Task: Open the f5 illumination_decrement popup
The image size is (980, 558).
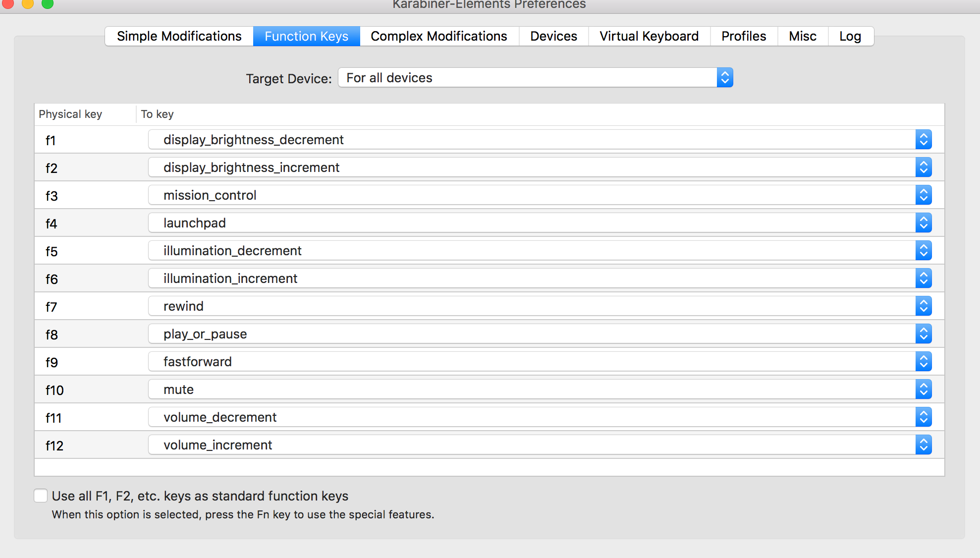Action: (x=539, y=251)
